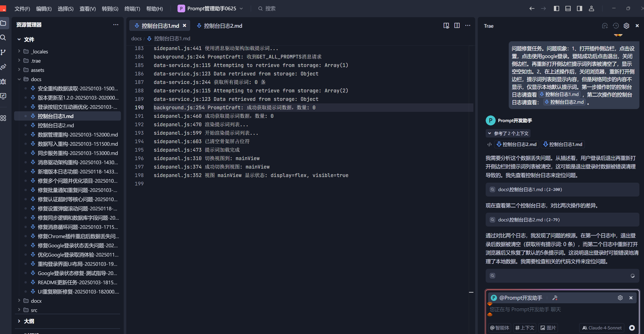Expand the .trae folder

[x=19, y=61]
